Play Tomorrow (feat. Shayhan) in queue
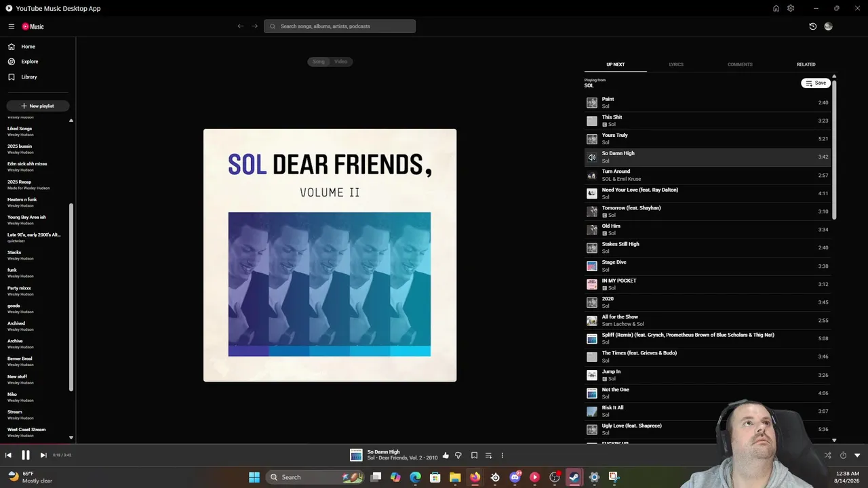Image resolution: width=868 pixels, height=488 pixels. (x=707, y=211)
